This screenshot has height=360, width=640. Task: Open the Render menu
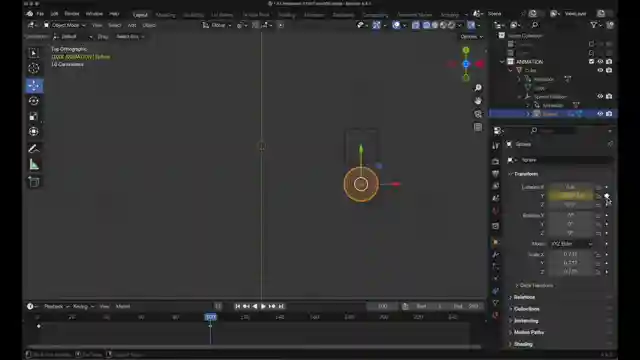pyautogui.click(x=72, y=14)
